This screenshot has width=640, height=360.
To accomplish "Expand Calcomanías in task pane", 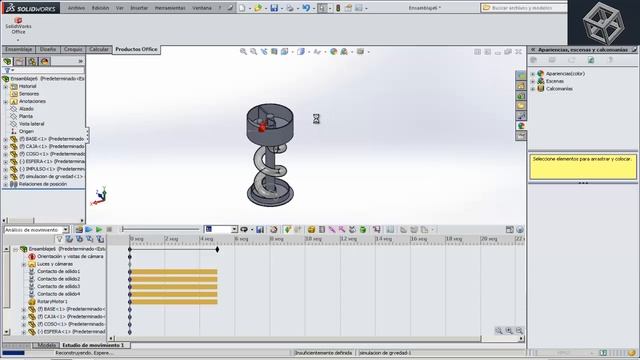I will click(x=533, y=89).
